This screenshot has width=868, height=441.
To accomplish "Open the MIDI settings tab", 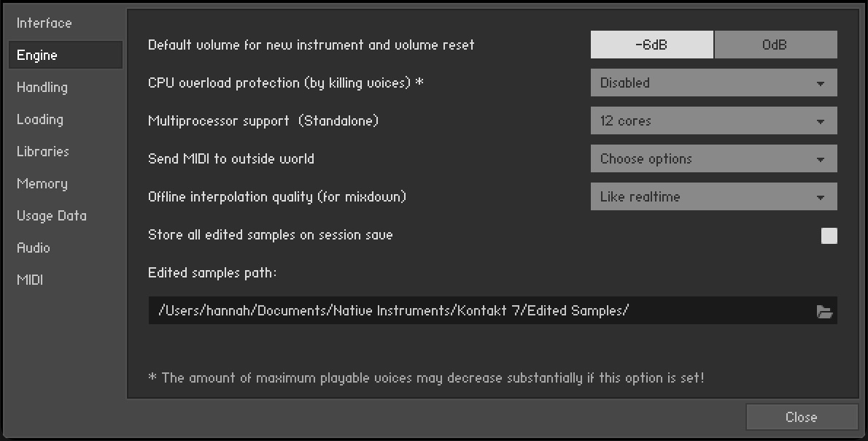I will point(30,280).
